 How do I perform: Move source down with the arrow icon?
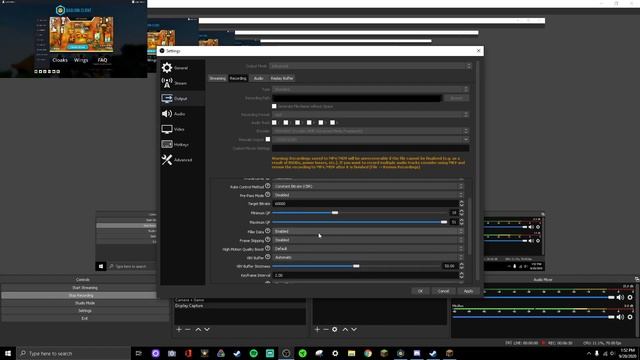(354, 329)
